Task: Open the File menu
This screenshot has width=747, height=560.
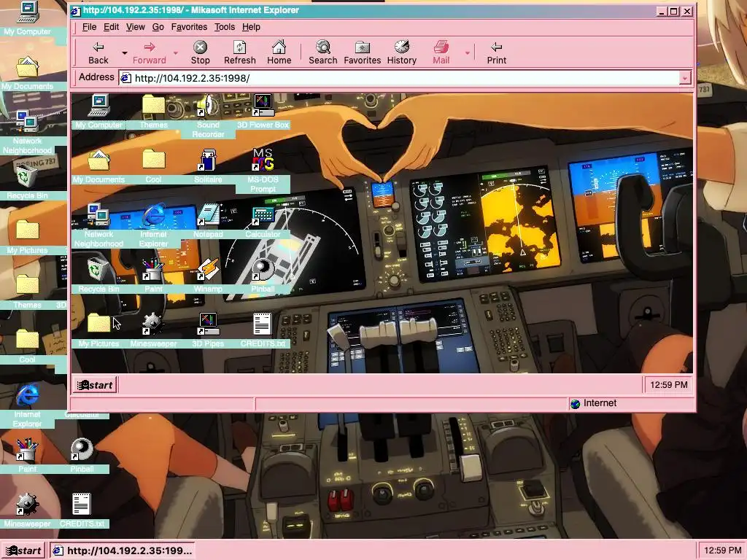Action: pyautogui.click(x=89, y=27)
